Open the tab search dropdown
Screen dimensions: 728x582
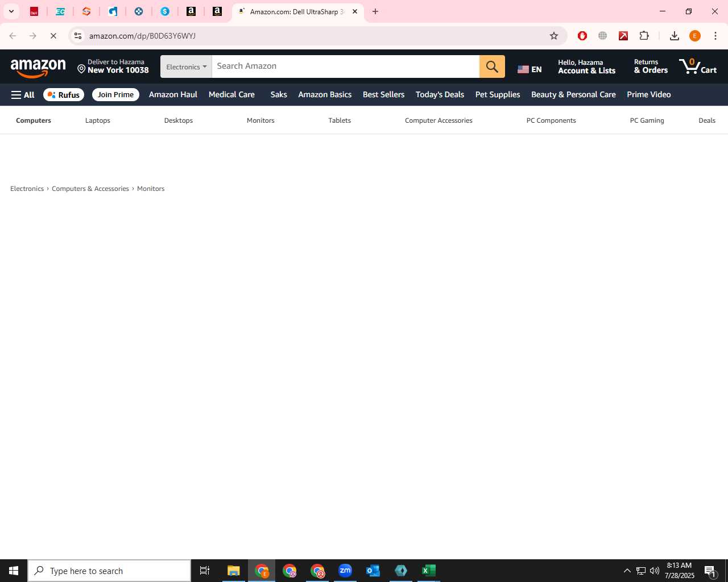(11, 11)
